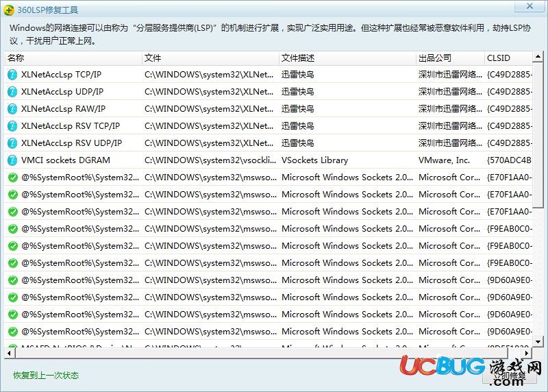Click company cell in XLNetAccLsp RAW/IP row

tap(450, 109)
